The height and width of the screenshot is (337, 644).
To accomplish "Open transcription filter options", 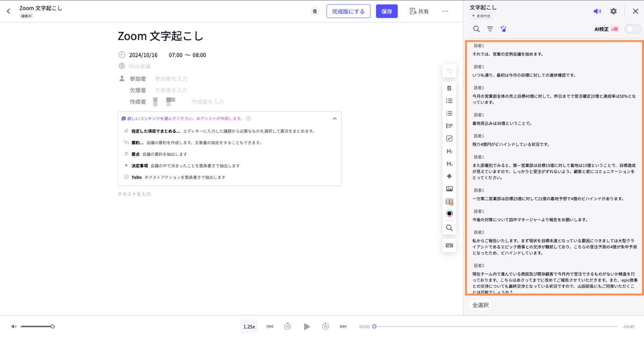I will (x=490, y=29).
